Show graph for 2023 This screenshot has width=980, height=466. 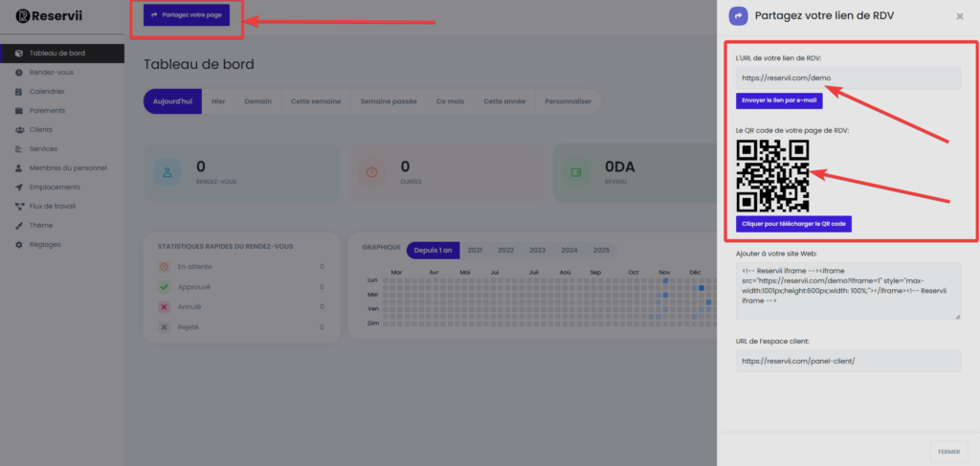[x=538, y=250]
